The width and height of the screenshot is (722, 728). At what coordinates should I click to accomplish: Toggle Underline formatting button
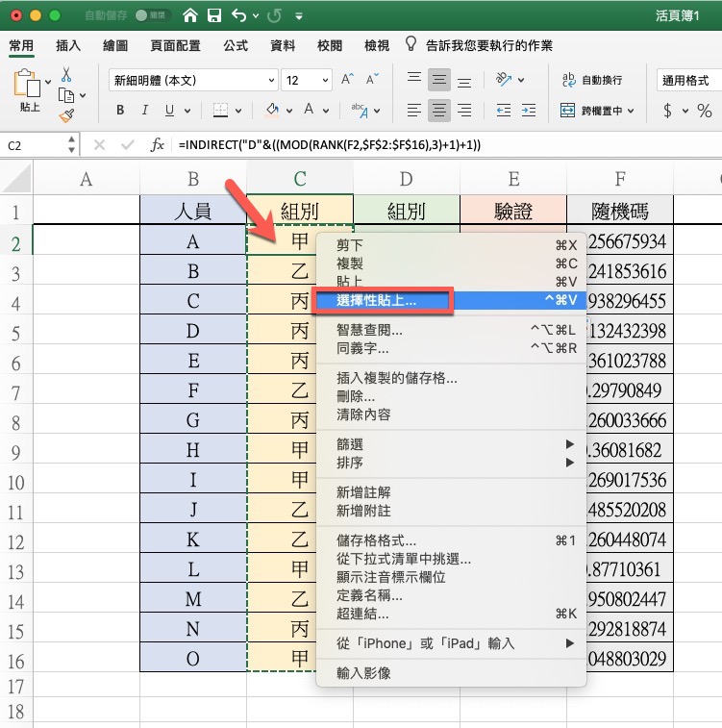pyautogui.click(x=169, y=110)
